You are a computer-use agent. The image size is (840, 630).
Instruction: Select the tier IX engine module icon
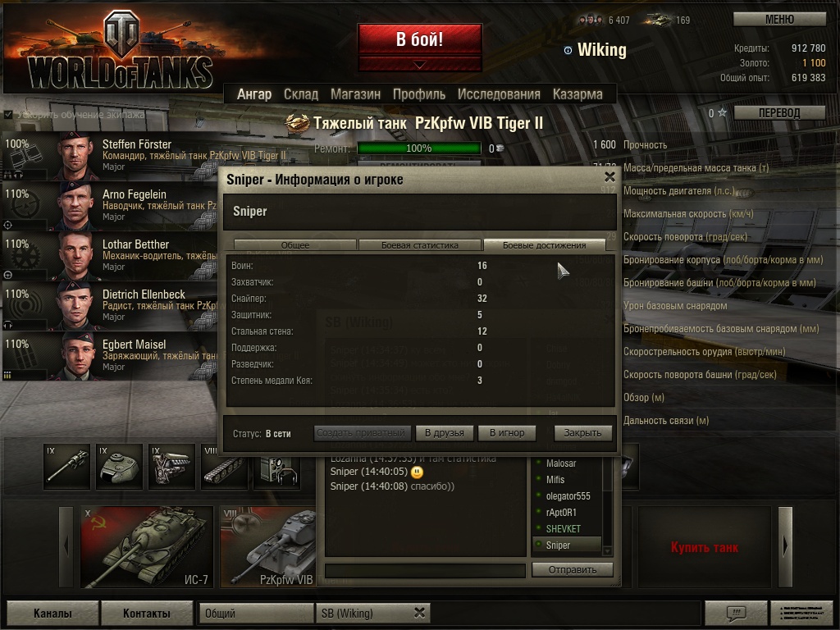pyautogui.click(x=171, y=466)
